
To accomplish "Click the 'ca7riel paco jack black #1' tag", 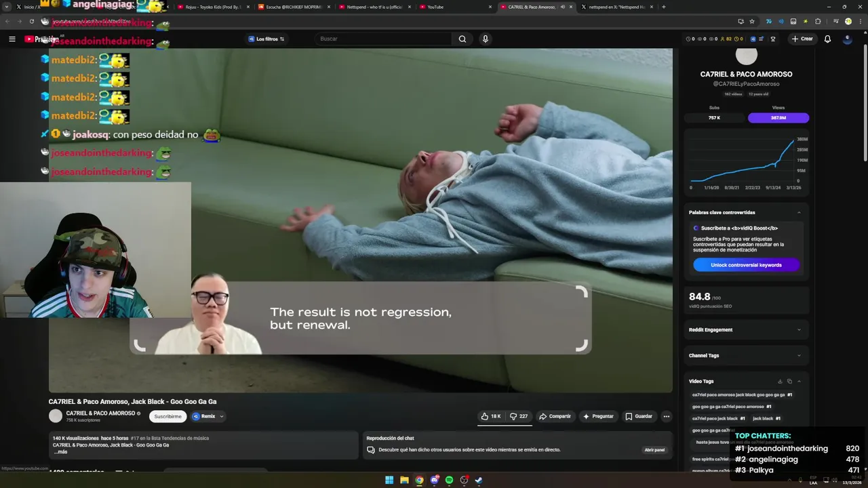I will [718, 418].
